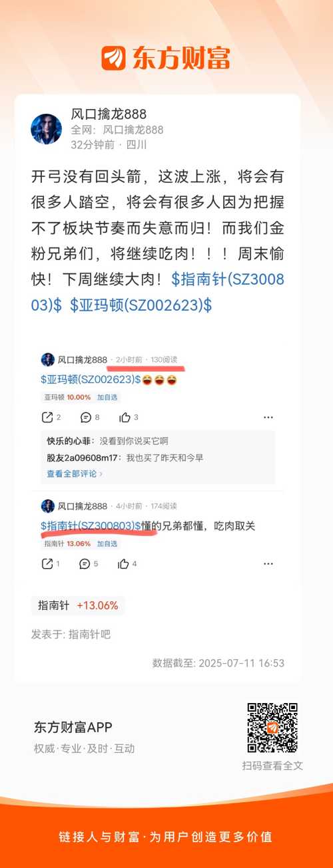
Task: Click the share icon on 亚玛顿 post
Action: 47,417
